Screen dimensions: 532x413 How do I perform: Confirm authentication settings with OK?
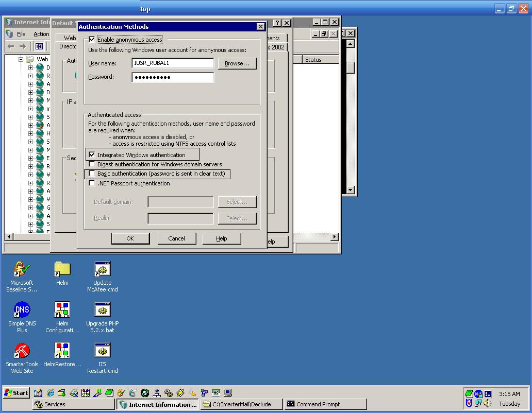(x=130, y=238)
